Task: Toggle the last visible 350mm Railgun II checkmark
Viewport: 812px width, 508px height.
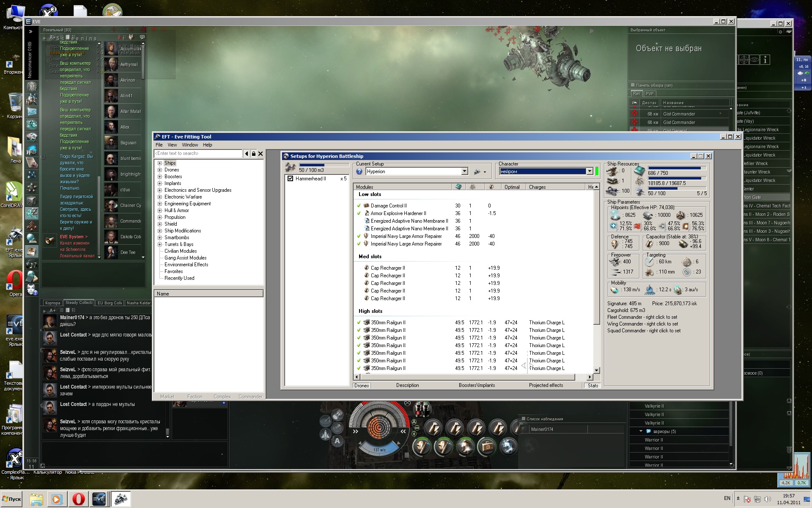Action: (359, 368)
